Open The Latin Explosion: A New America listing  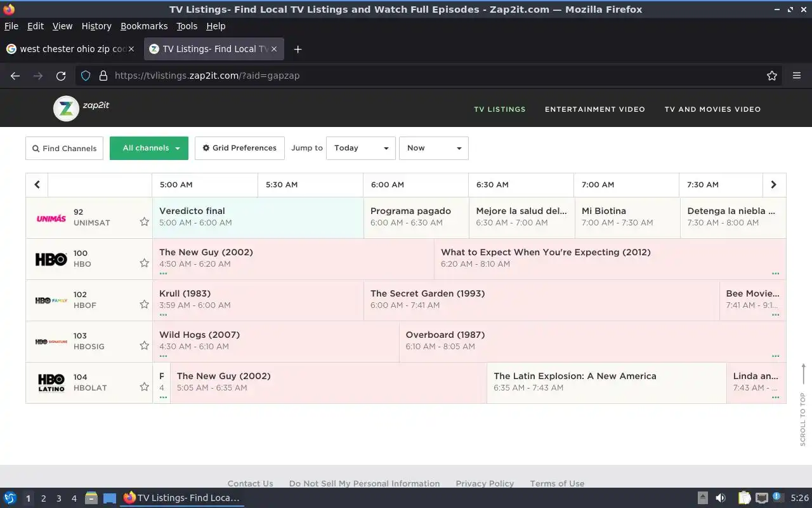[x=606, y=383]
